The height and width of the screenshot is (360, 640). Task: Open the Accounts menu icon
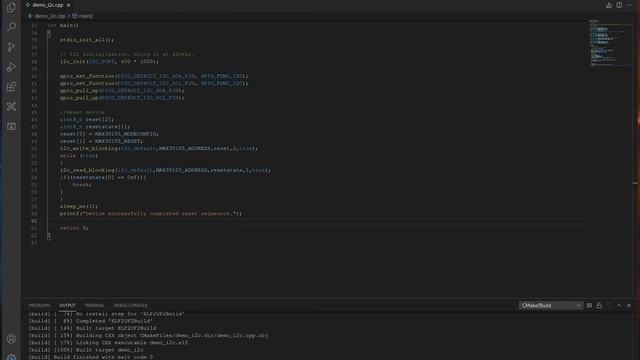point(11,339)
